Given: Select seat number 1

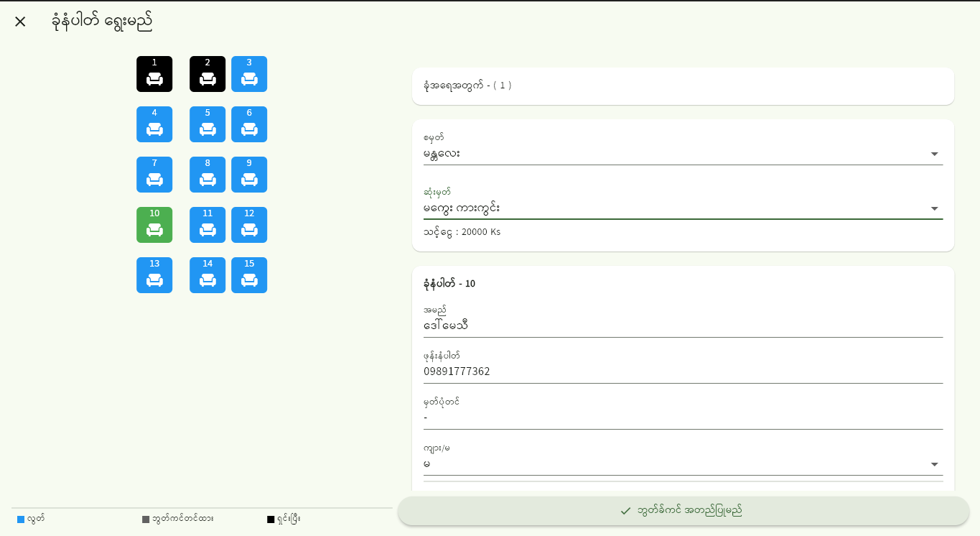Looking at the screenshot, I should point(154,74).
